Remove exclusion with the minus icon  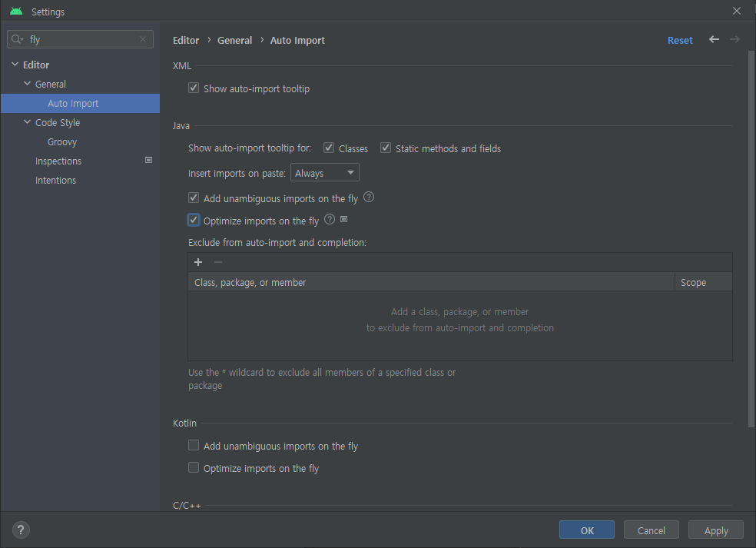(218, 262)
